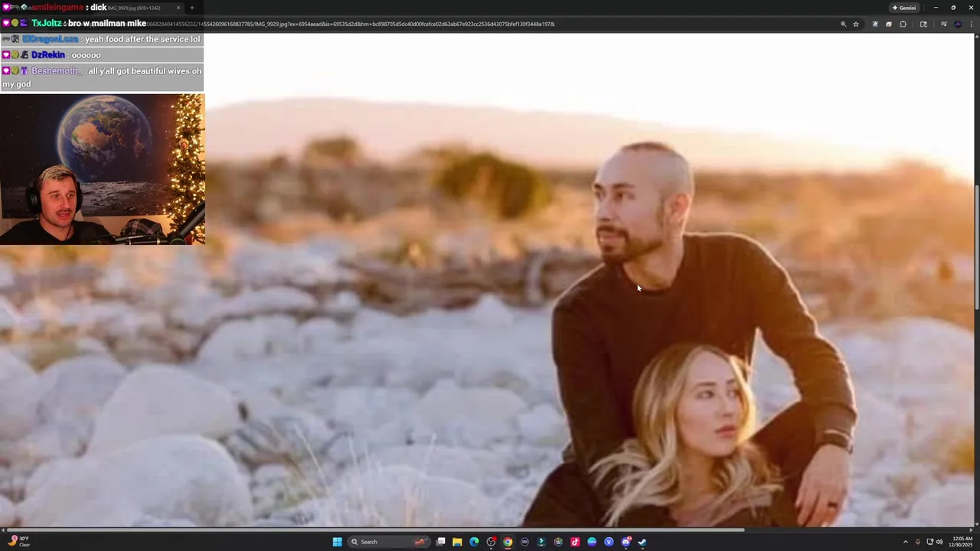Image resolution: width=980 pixels, height=551 pixels.
Task: Open the weather widget showing 30°F
Action: (x=18, y=542)
